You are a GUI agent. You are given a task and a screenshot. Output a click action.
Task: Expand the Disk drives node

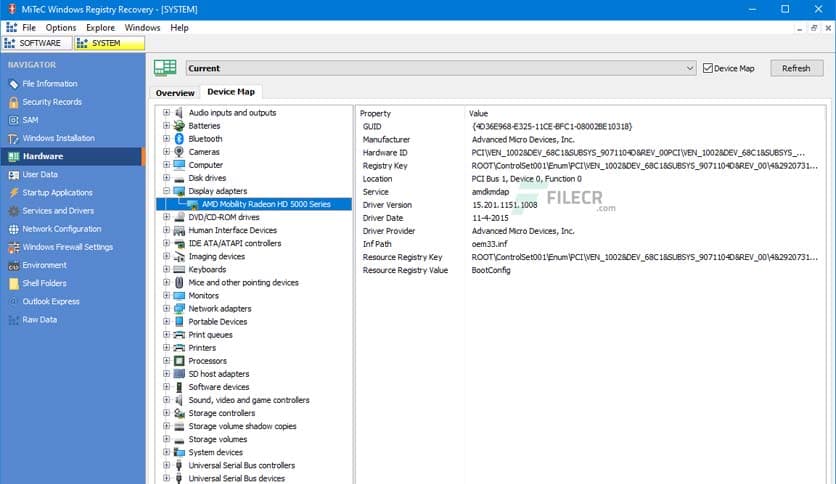pyautogui.click(x=166, y=178)
